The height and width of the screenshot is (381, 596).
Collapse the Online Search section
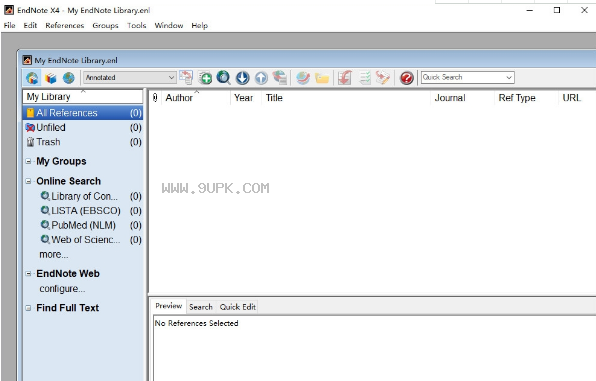(28, 181)
